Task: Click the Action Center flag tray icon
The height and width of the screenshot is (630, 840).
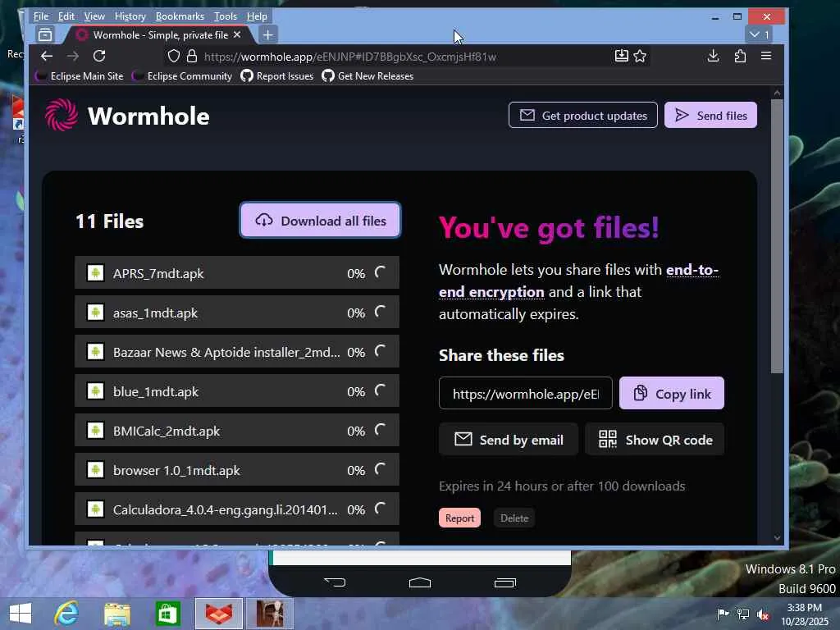Action: coord(723,614)
